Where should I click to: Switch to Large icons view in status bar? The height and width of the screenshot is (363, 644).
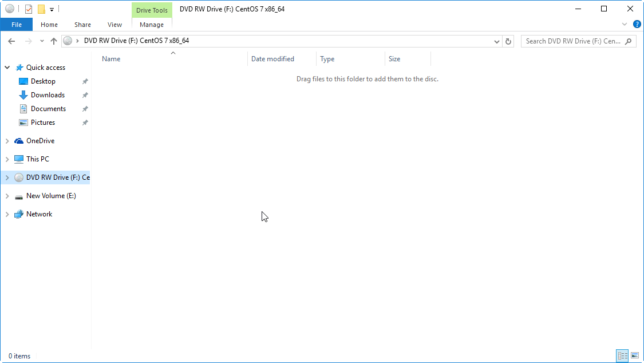click(635, 356)
